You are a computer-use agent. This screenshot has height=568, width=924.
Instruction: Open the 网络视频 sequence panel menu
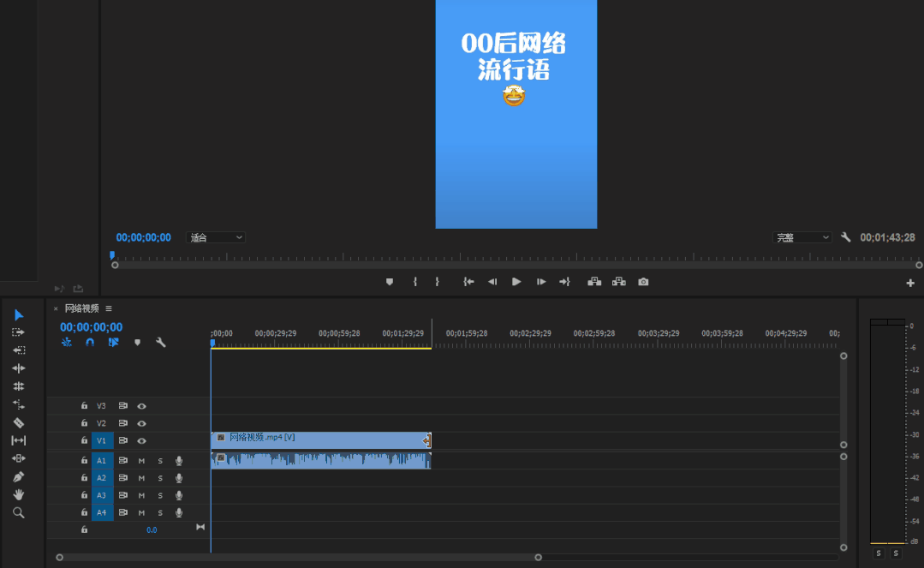(x=109, y=308)
